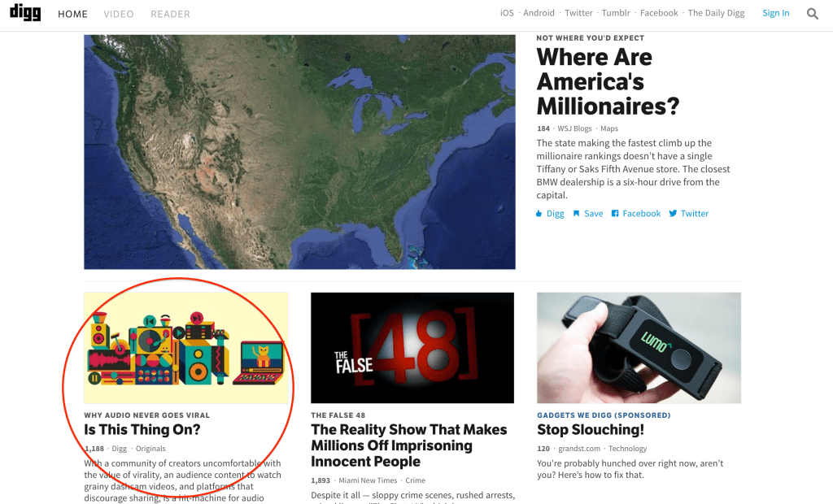
Task: Open the Tumblr link in header
Action: (x=616, y=13)
